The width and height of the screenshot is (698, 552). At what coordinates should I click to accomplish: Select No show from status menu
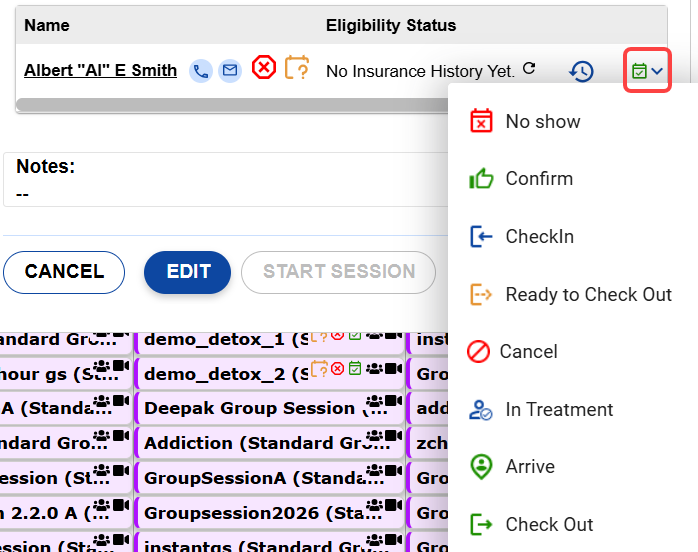click(543, 122)
